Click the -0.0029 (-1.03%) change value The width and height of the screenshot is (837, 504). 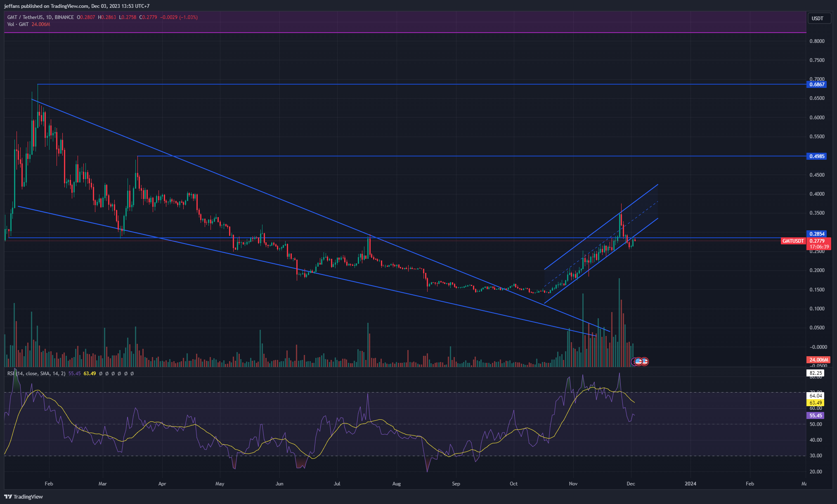[179, 17]
